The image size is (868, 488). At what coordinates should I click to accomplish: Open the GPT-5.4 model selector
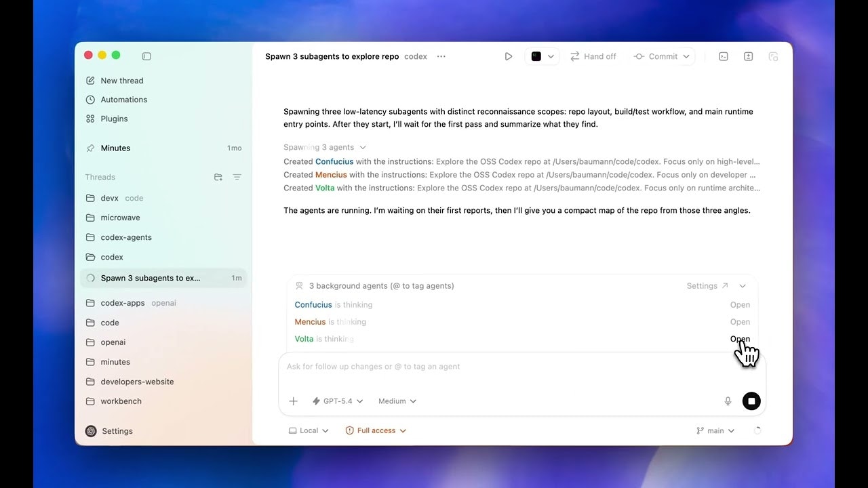pyautogui.click(x=338, y=401)
